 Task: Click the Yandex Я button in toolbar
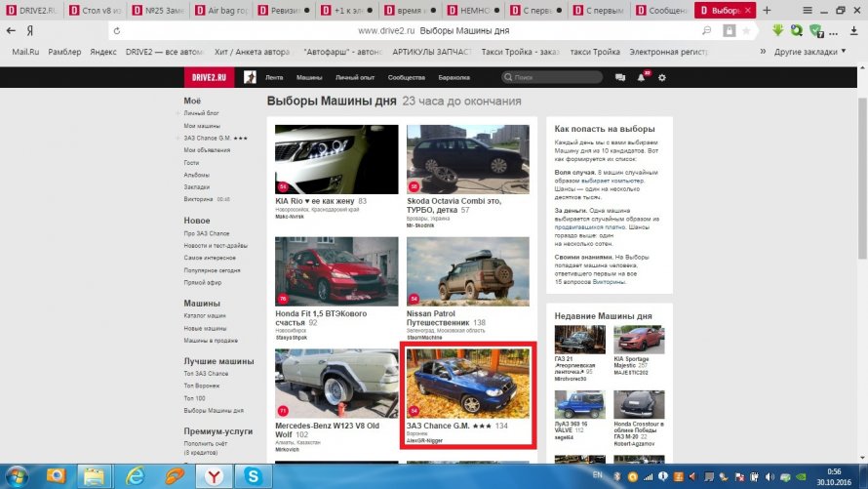coord(30,30)
